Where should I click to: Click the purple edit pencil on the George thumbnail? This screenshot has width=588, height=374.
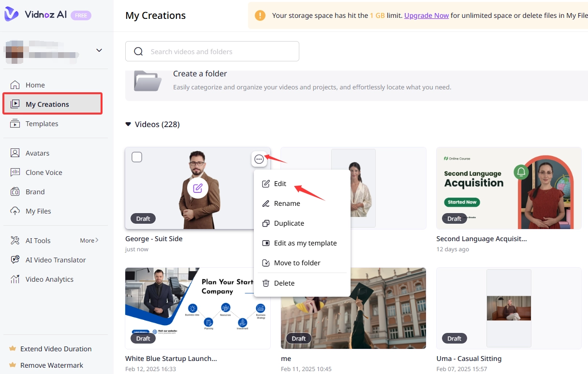197,188
